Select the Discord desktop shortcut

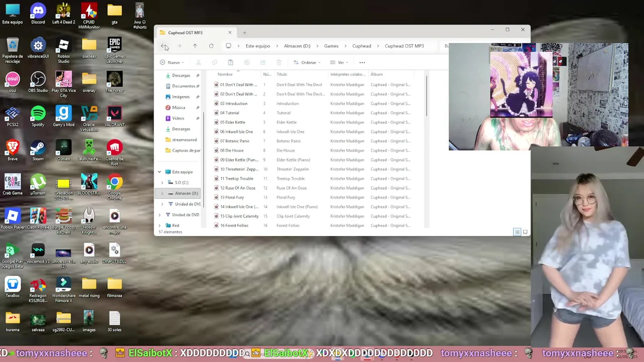(x=38, y=14)
